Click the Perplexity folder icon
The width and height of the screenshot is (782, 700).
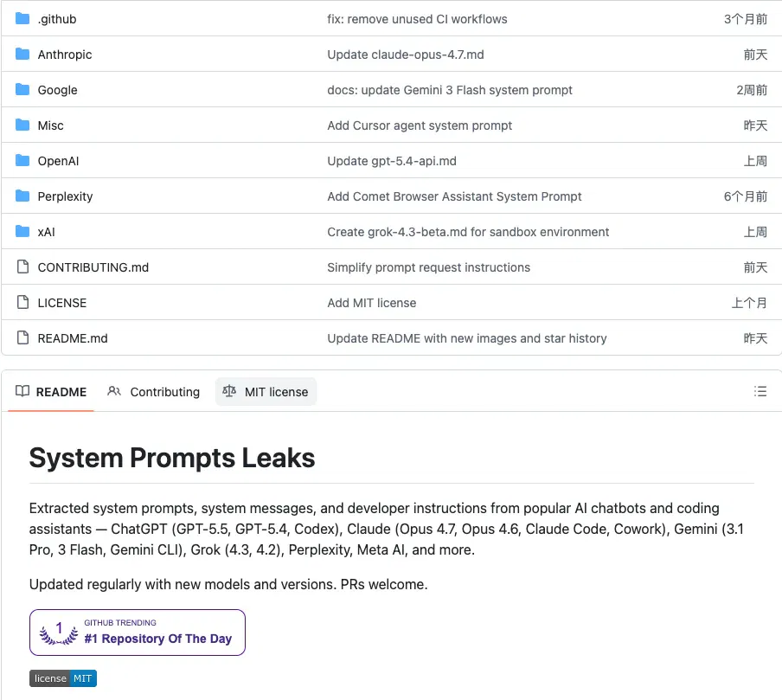[x=22, y=196]
